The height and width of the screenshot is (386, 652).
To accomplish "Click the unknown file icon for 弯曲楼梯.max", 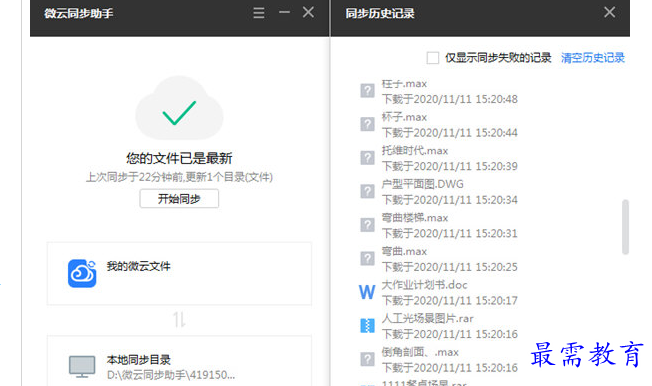I will 367,225.
